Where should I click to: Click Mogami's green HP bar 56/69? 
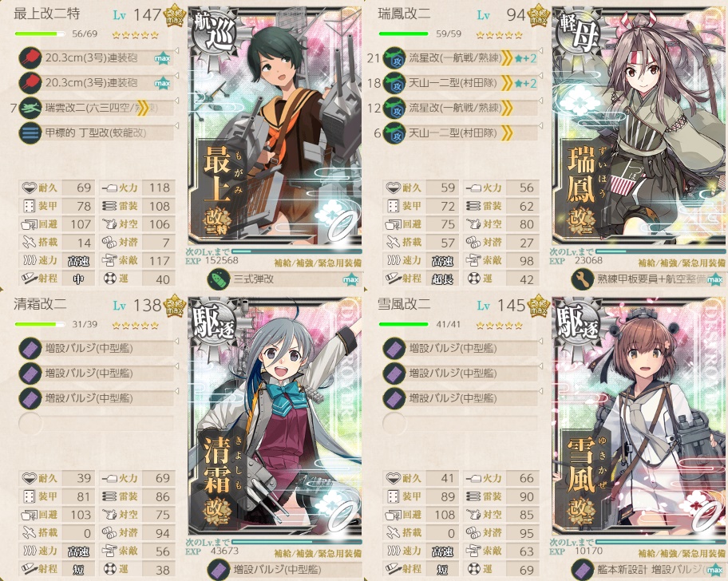point(41,34)
